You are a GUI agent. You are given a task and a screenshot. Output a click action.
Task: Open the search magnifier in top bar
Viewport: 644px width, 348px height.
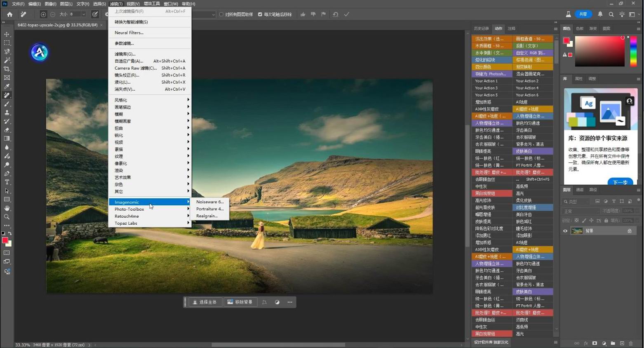(x=611, y=14)
